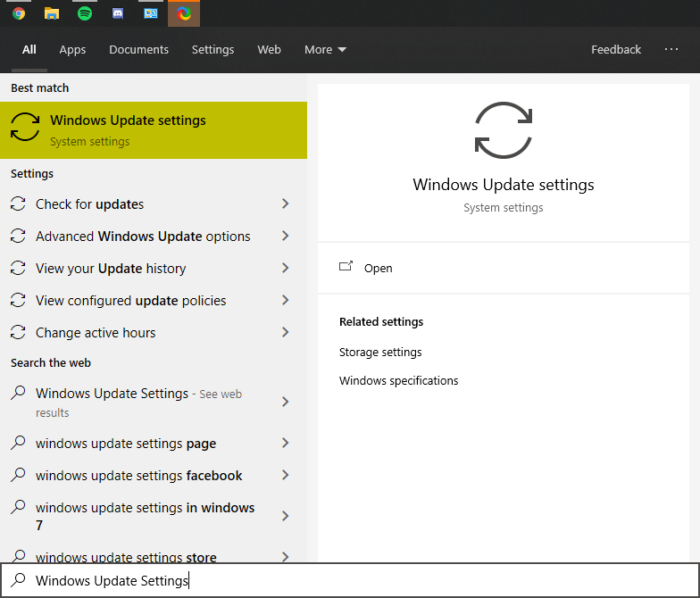Click the Open window icon in preview pane
The height and width of the screenshot is (598, 700).
point(346,267)
